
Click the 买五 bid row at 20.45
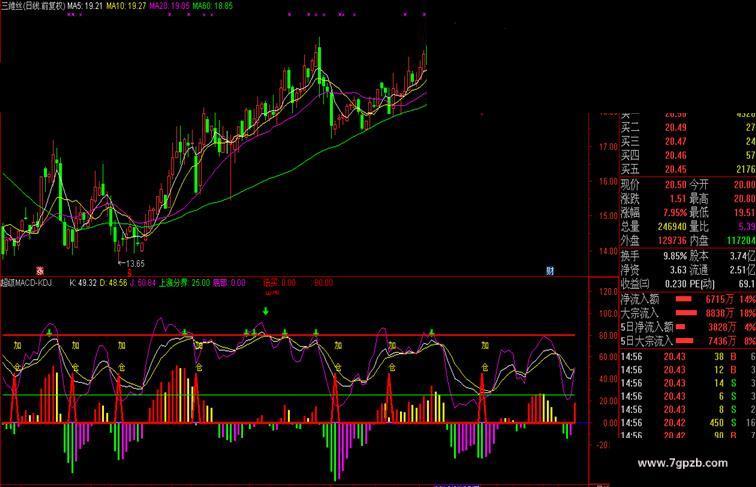pyautogui.click(x=688, y=169)
